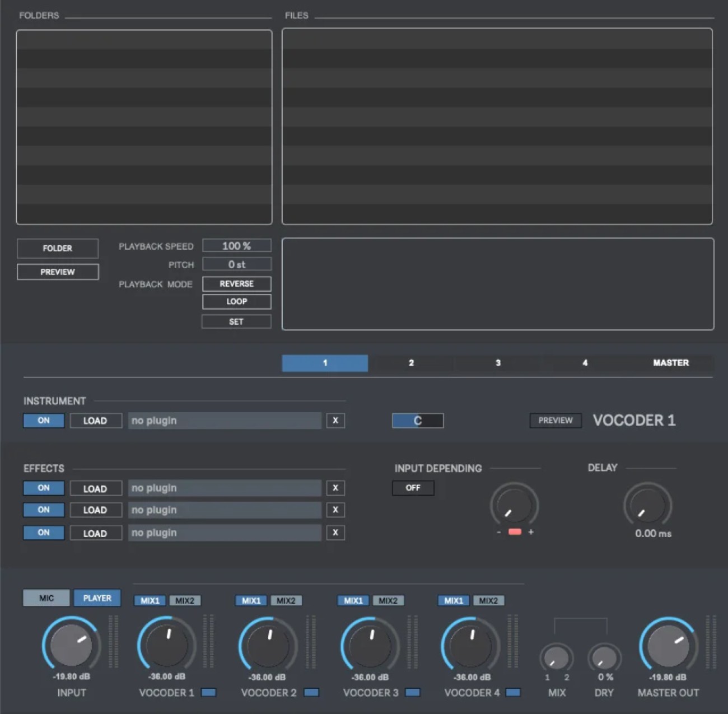
Task: Switch to vocoder tab 3
Action: [498, 363]
